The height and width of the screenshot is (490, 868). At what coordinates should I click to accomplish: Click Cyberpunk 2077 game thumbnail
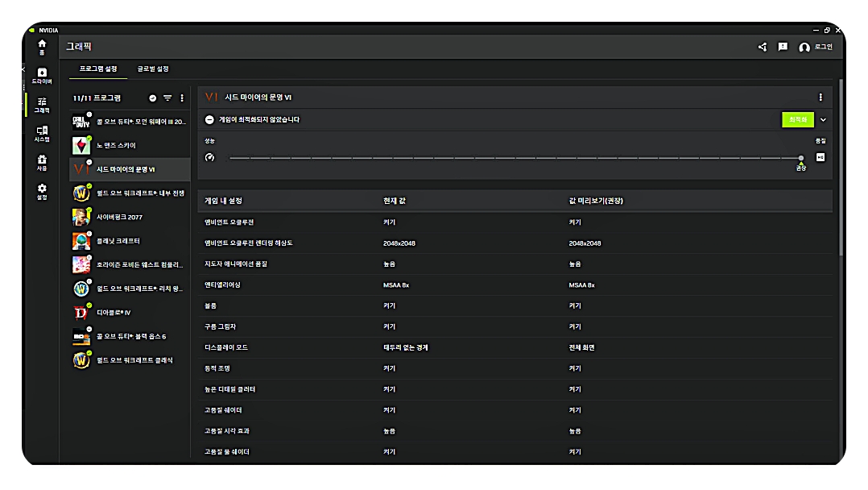pos(81,217)
